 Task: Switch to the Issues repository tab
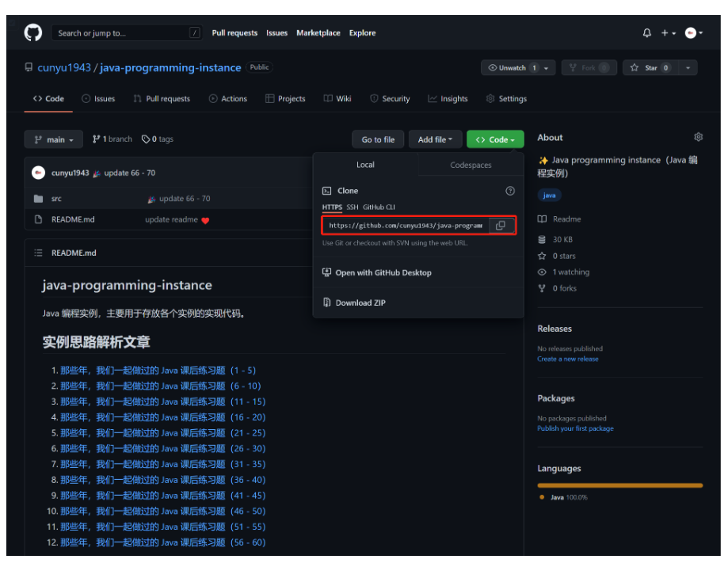tap(98, 98)
